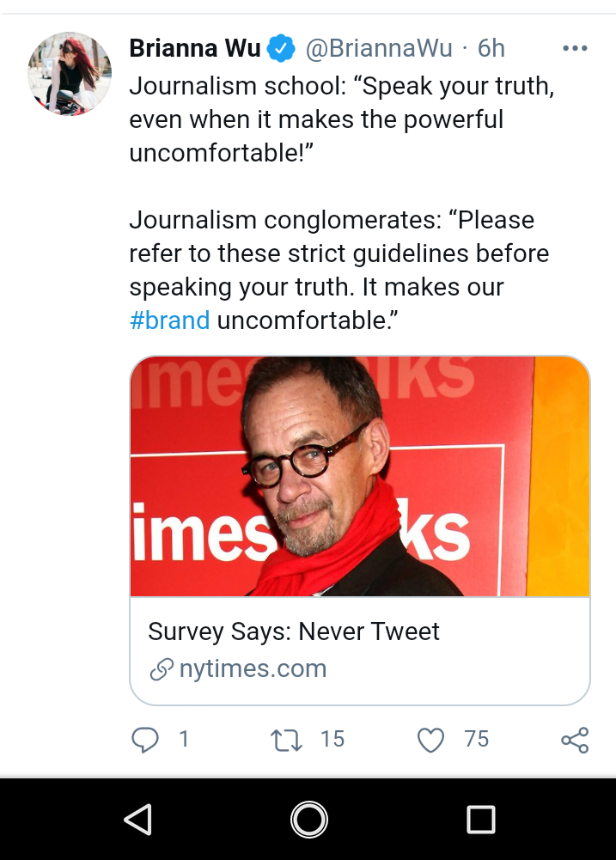Tap the Brianna Wu display name

click(195, 48)
